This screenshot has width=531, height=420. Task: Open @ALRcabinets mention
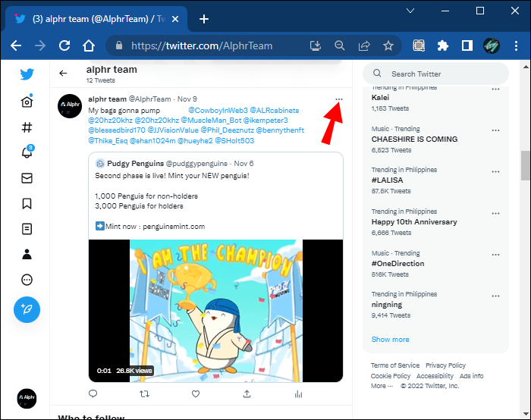pyautogui.click(x=275, y=111)
